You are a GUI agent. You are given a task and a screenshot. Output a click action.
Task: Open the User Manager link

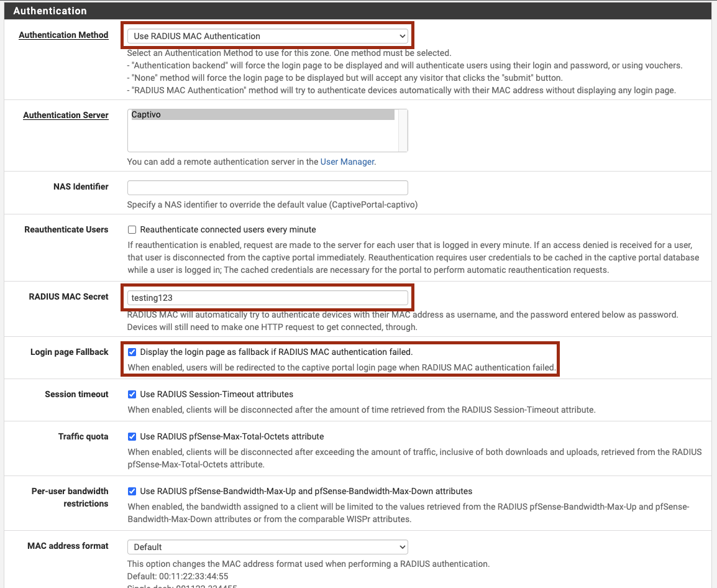[347, 162]
